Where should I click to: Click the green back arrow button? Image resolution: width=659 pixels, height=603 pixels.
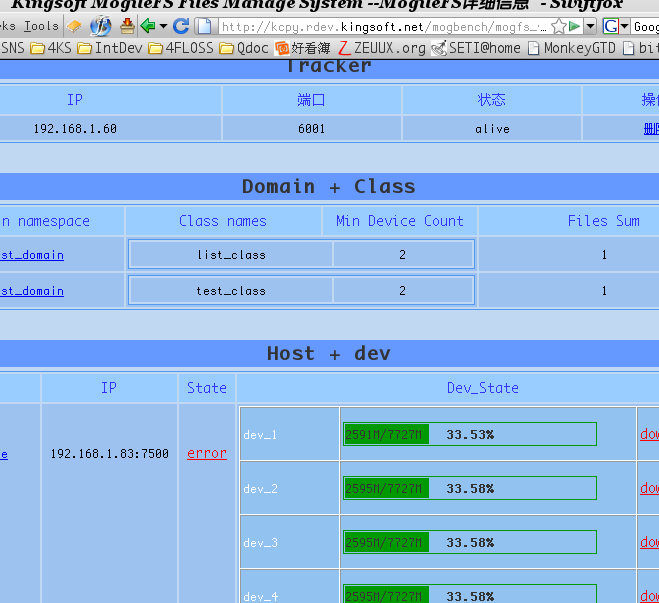[148, 26]
